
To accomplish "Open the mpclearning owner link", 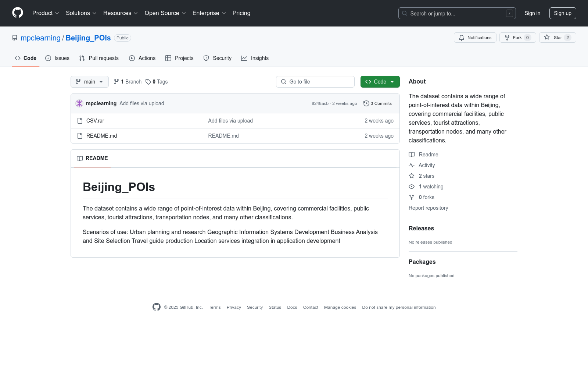I will [x=40, y=38].
